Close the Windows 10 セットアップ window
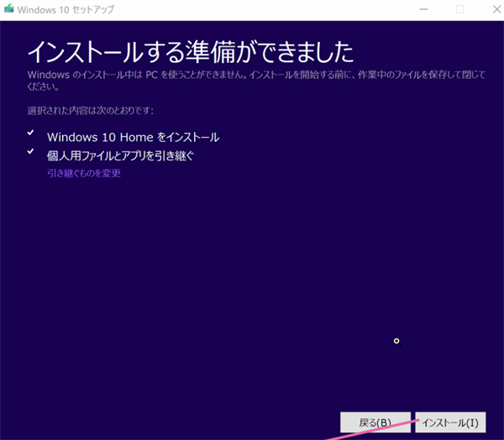Image resolution: width=504 pixels, height=440 pixels. point(496,9)
